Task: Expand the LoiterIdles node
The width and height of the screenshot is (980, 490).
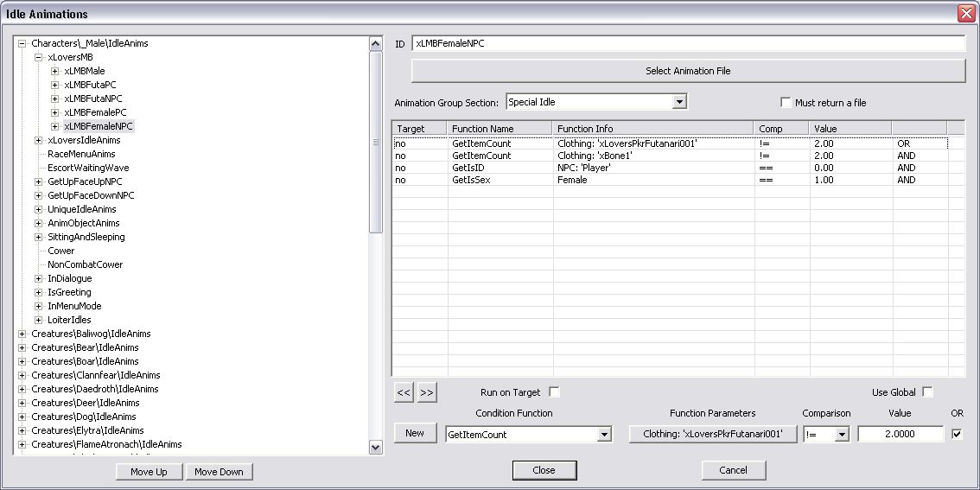Action: [39, 320]
